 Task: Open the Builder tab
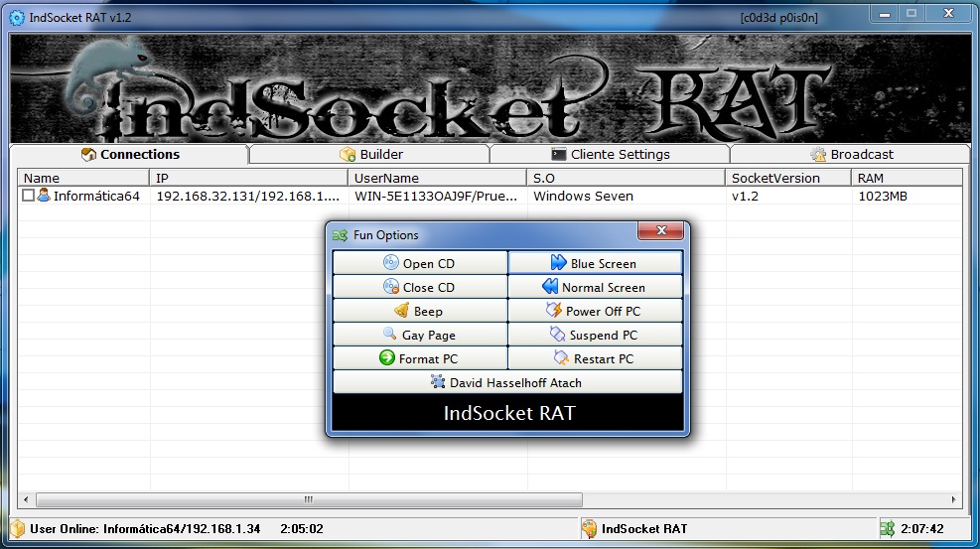click(x=369, y=154)
